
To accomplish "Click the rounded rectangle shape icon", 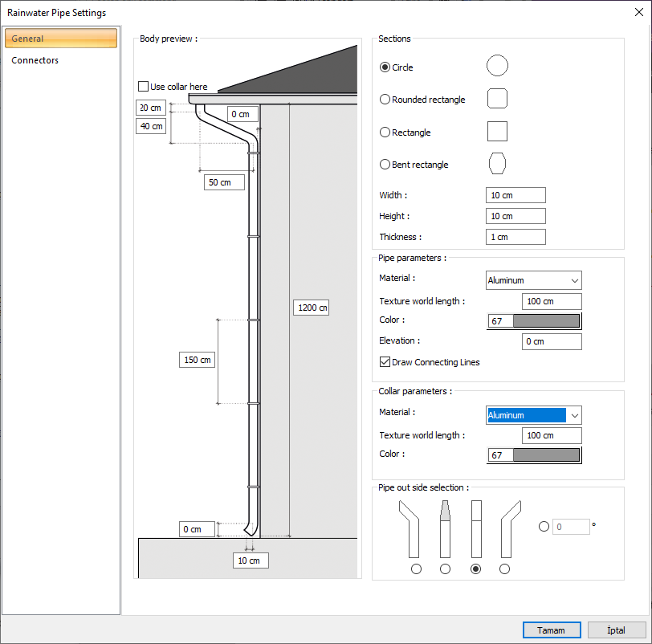I will click(x=497, y=99).
